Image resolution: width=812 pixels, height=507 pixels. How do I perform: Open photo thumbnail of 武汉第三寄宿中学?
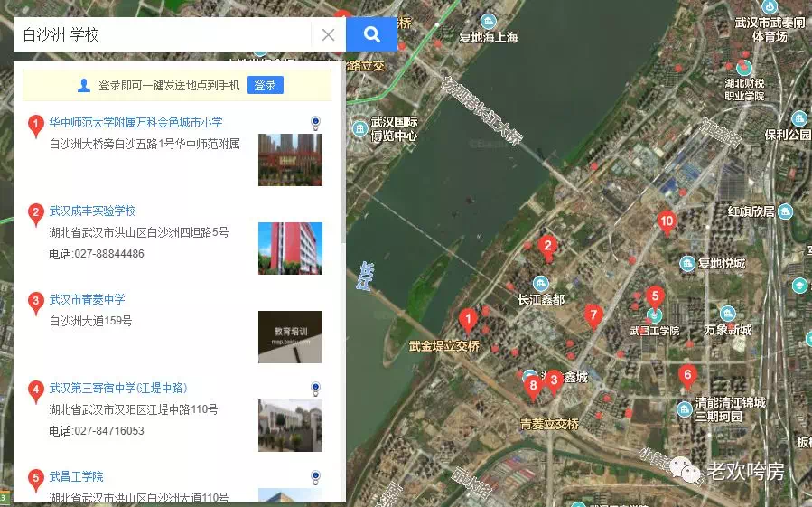[x=290, y=426]
